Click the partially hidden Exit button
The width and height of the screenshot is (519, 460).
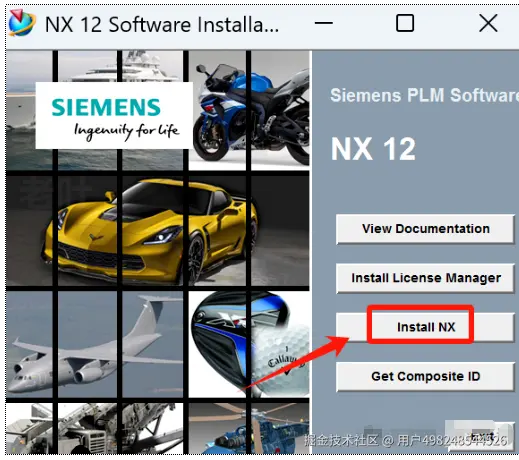tap(480, 436)
